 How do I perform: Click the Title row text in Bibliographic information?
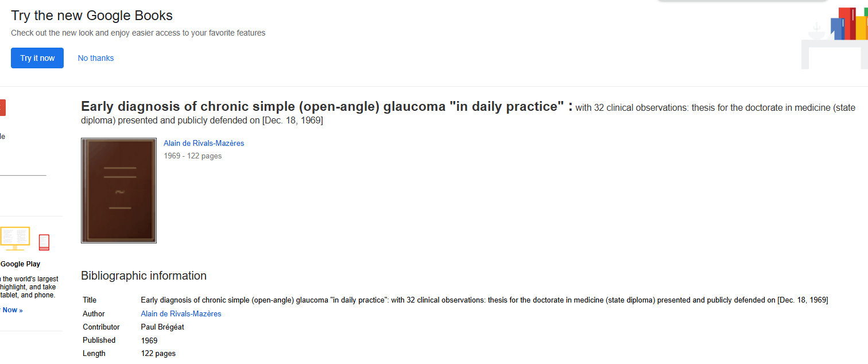[484, 300]
